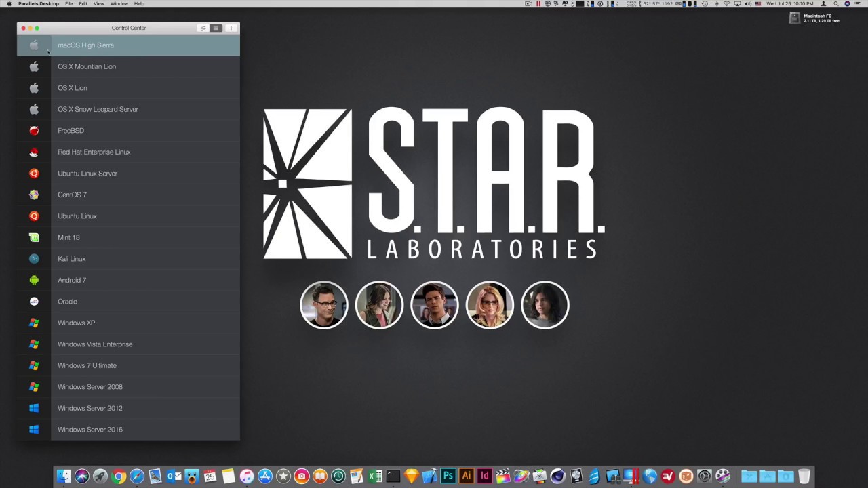Select the Windows 7 Ultimate virtual machine
868x488 pixels.
click(x=128, y=365)
